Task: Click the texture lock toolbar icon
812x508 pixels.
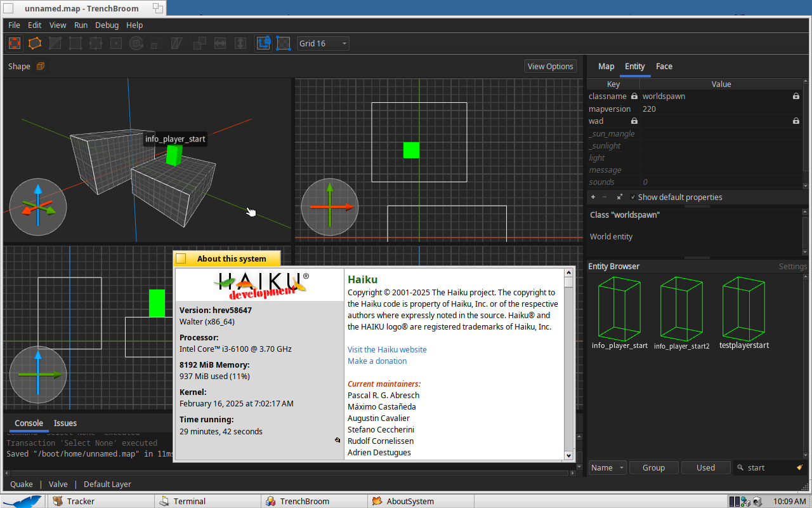Action: point(263,43)
